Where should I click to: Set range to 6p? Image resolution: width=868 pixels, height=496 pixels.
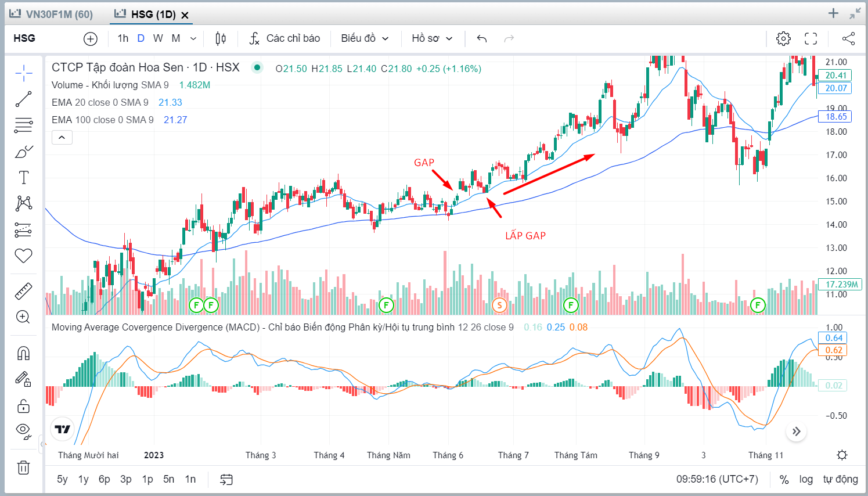(105, 479)
